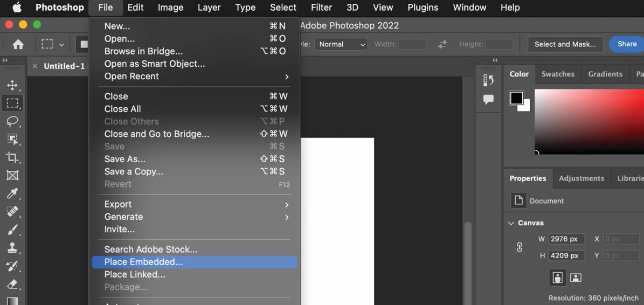Switch to the Swatches tab

[558, 74]
